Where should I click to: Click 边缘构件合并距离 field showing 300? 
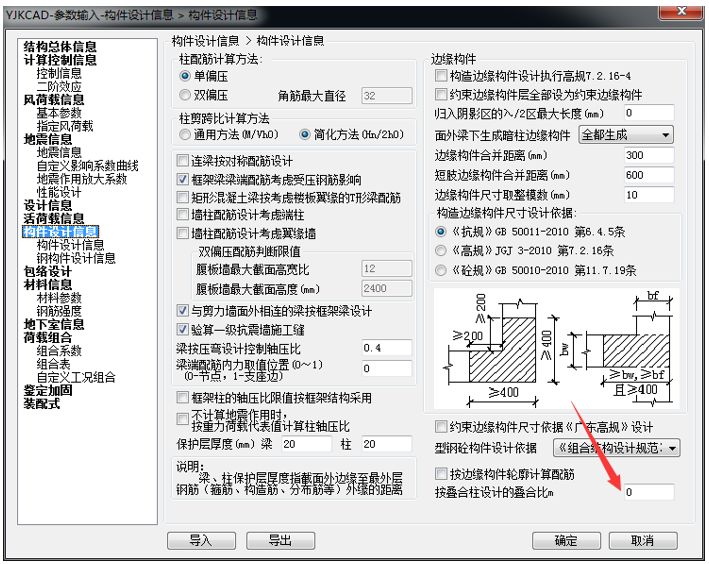click(649, 155)
